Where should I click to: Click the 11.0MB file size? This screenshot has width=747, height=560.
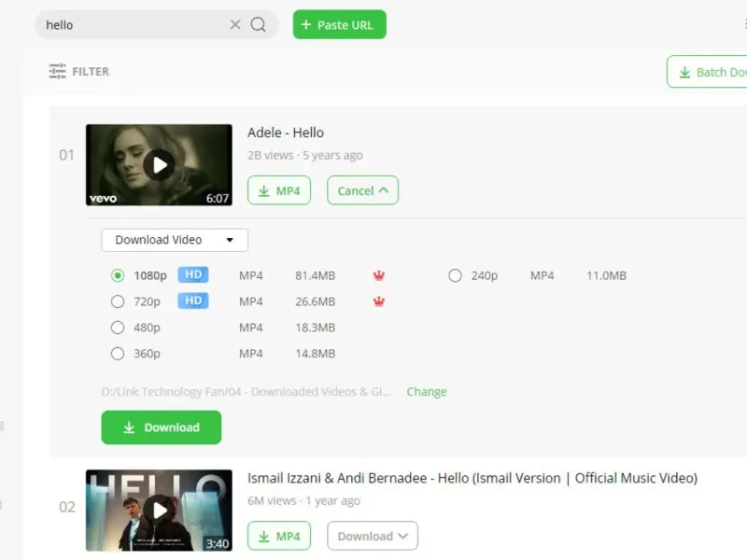(x=606, y=275)
